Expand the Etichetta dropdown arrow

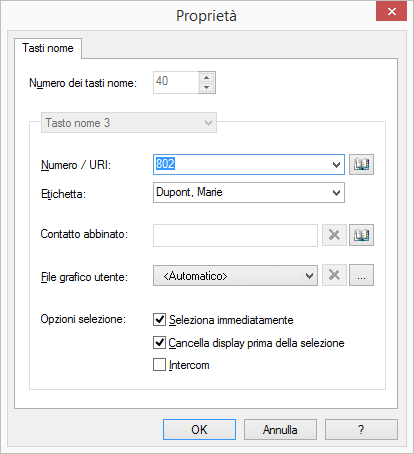tap(337, 192)
